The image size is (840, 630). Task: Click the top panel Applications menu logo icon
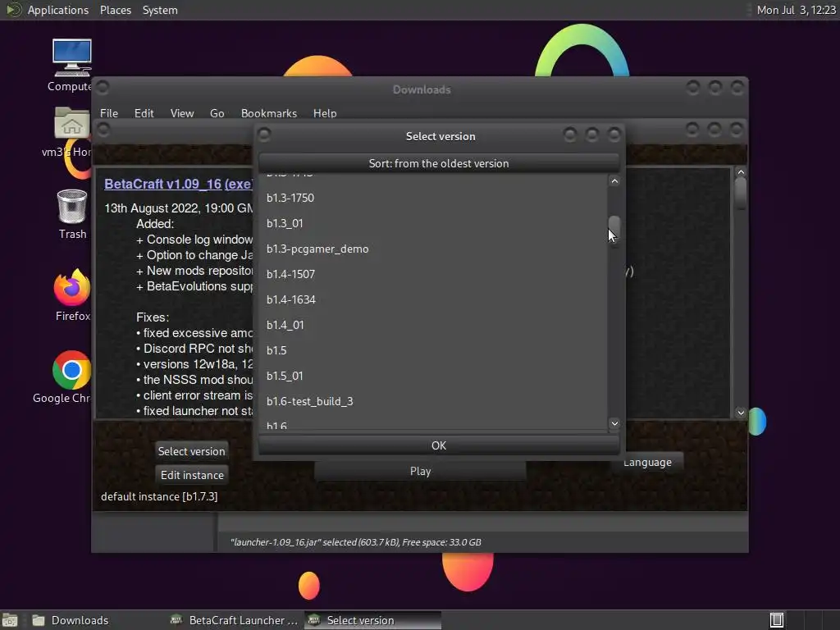click(12, 10)
